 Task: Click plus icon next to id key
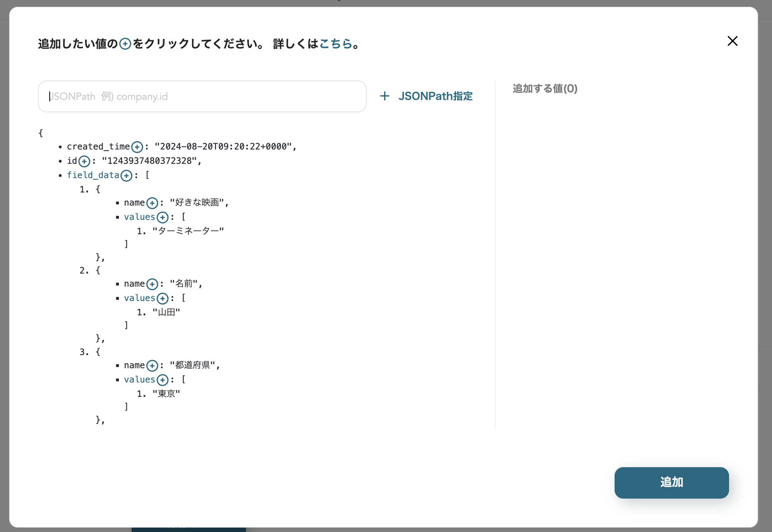click(x=84, y=161)
